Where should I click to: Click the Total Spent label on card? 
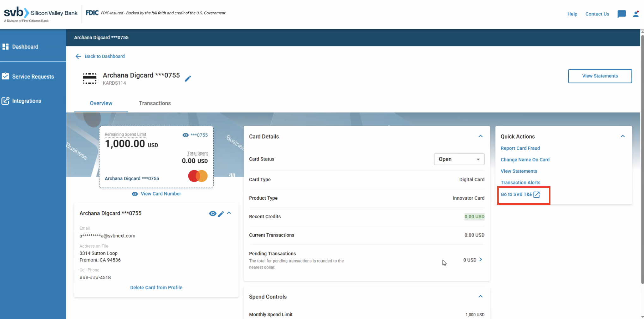tap(197, 153)
